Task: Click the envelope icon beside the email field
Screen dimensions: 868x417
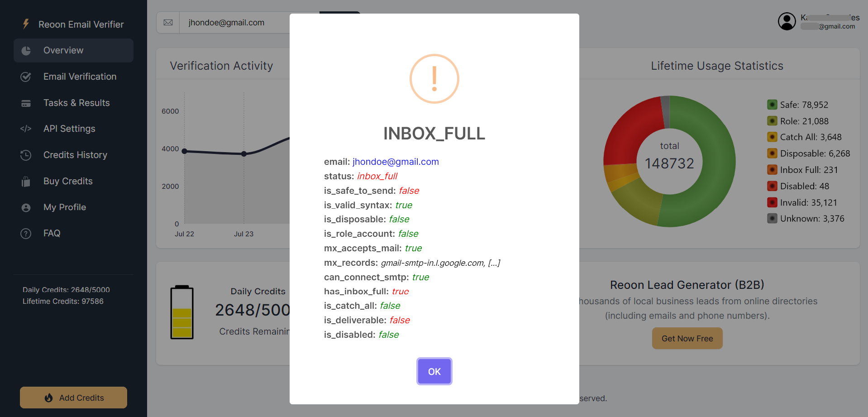Action: click(168, 22)
